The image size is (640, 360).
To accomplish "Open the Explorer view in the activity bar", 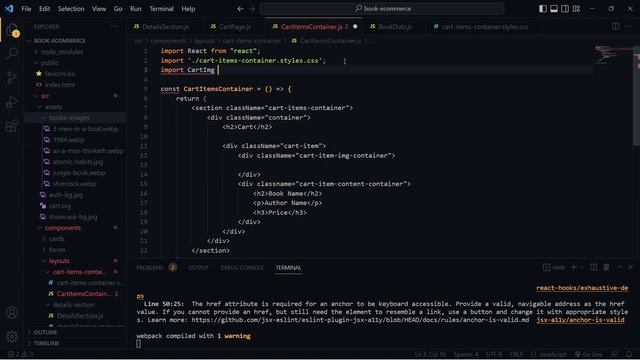I will click(12, 30).
